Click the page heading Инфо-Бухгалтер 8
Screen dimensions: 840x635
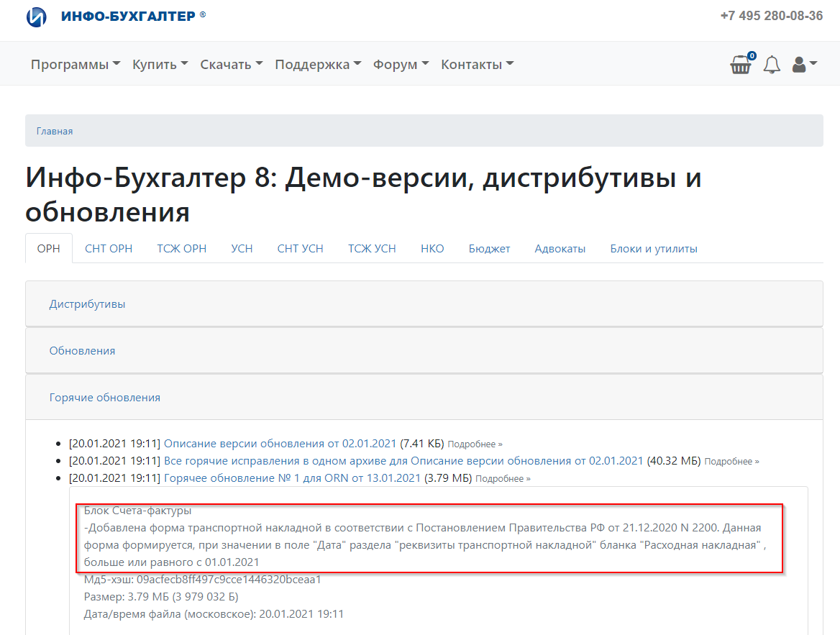(363, 194)
